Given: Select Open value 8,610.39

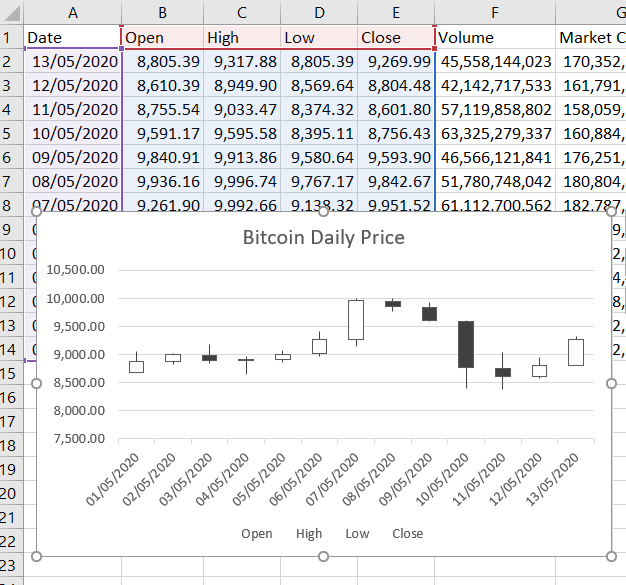Looking at the screenshot, I should pyautogui.click(x=162, y=85).
